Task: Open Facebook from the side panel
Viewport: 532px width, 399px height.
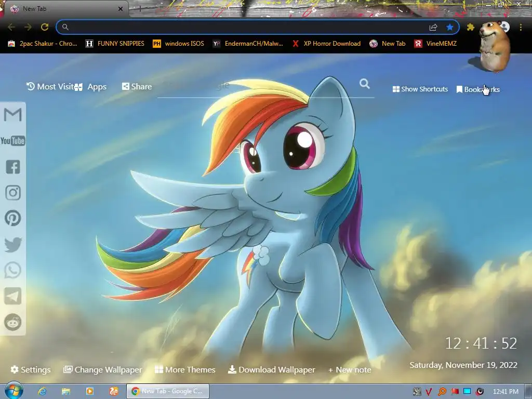Action: coord(13,167)
